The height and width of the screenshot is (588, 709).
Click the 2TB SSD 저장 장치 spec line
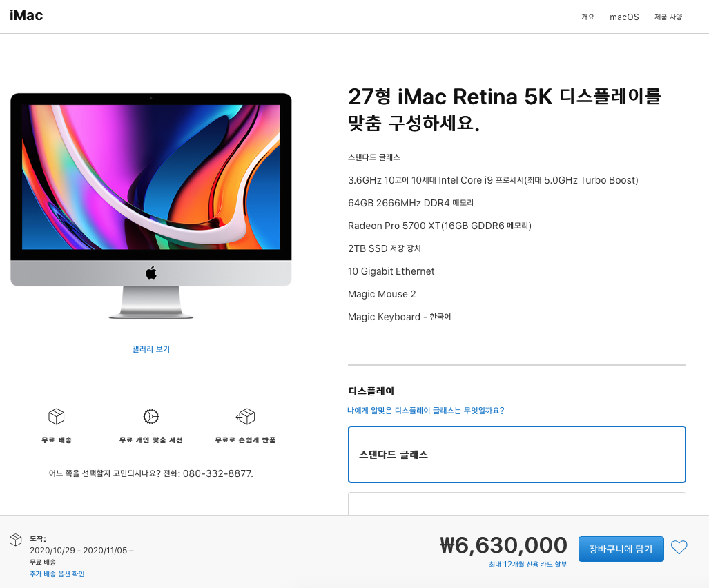[385, 248]
